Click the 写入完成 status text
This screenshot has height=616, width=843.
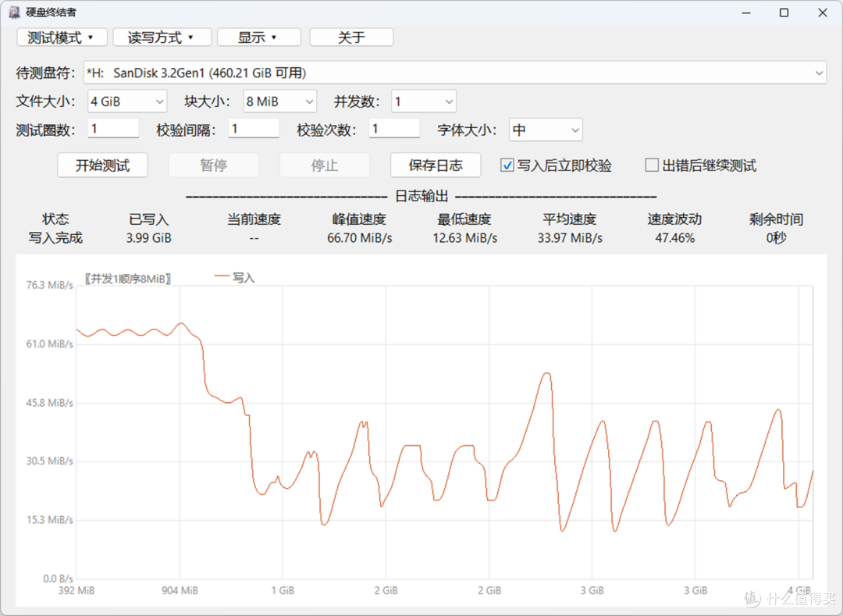55,238
